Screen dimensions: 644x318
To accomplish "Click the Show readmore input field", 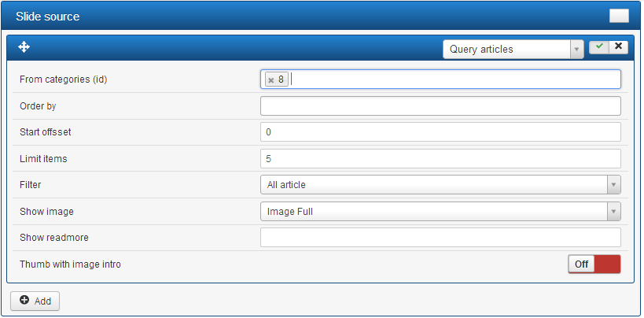I will [440, 238].
